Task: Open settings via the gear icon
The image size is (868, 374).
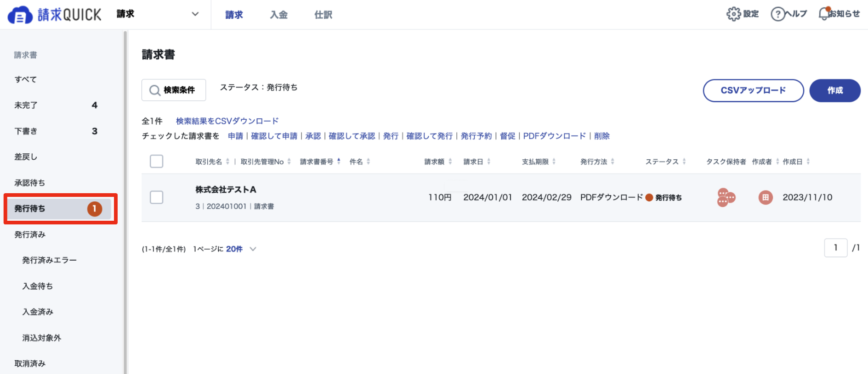Action: pos(733,14)
